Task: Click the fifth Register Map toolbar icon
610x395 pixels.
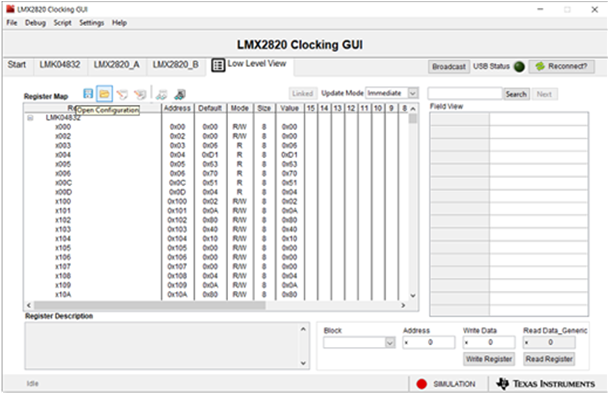Action: coord(161,94)
